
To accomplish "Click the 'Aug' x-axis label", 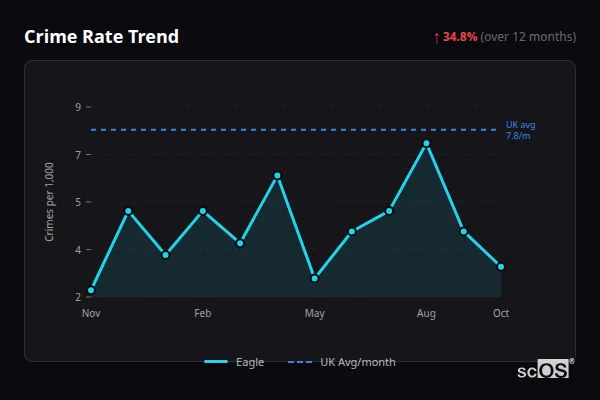I will [426, 313].
